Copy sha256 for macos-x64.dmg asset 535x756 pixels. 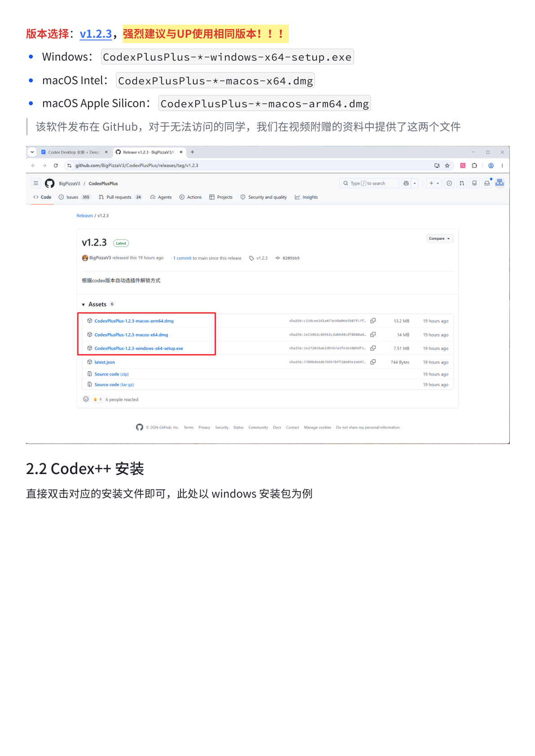[373, 334]
